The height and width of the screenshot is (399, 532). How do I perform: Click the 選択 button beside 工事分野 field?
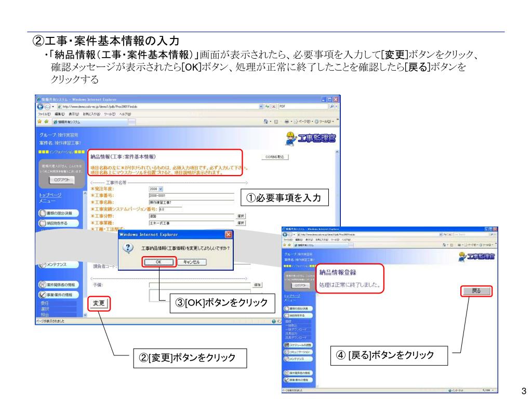tap(240, 216)
